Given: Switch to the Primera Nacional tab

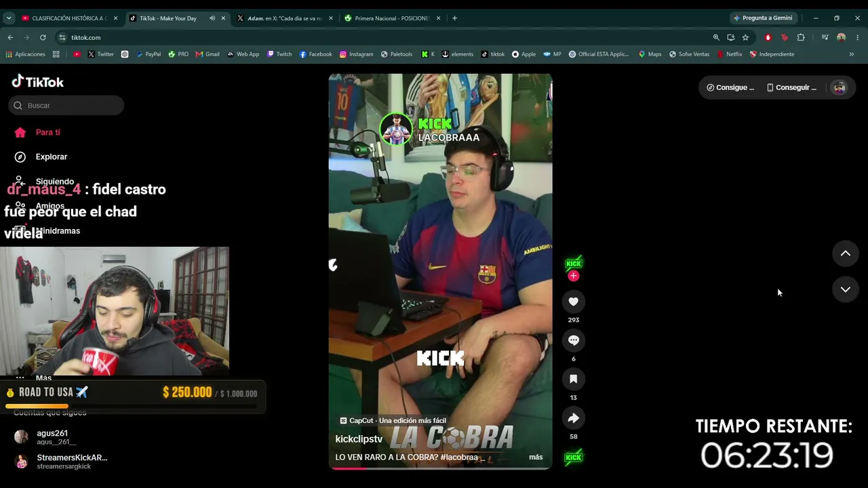Looking at the screenshot, I should tap(393, 18).
